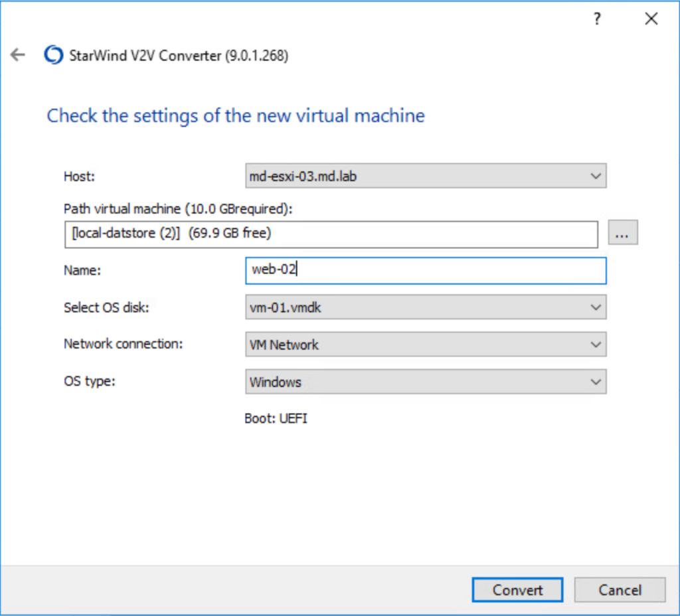The width and height of the screenshot is (680, 616).
Task: Open help with the question mark
Action: pyautogui.click(x=597, y=19)
